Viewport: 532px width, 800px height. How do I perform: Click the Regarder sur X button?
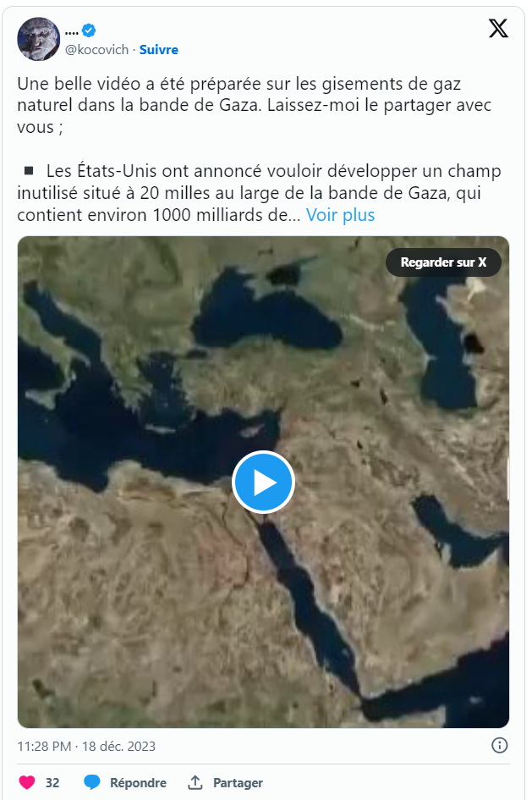[x=443, y=262]
